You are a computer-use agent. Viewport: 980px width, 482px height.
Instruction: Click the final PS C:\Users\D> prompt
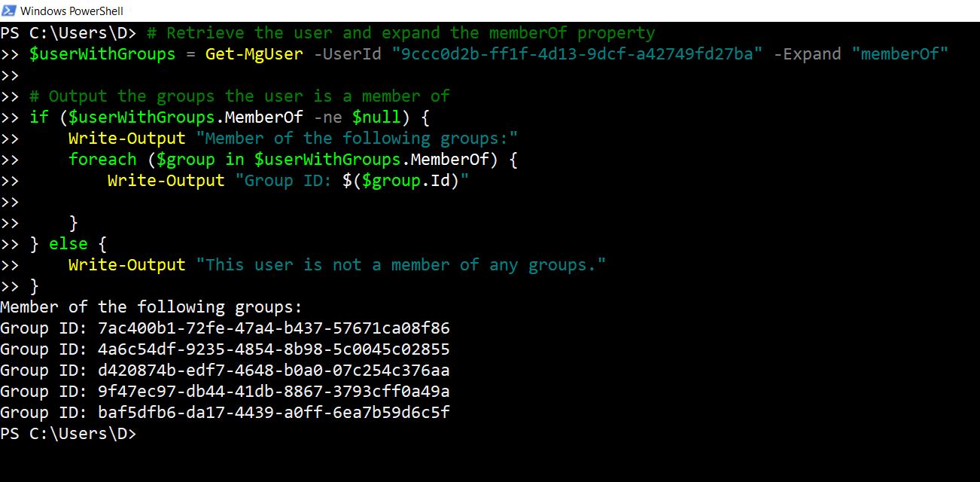(x=68, y=434)
